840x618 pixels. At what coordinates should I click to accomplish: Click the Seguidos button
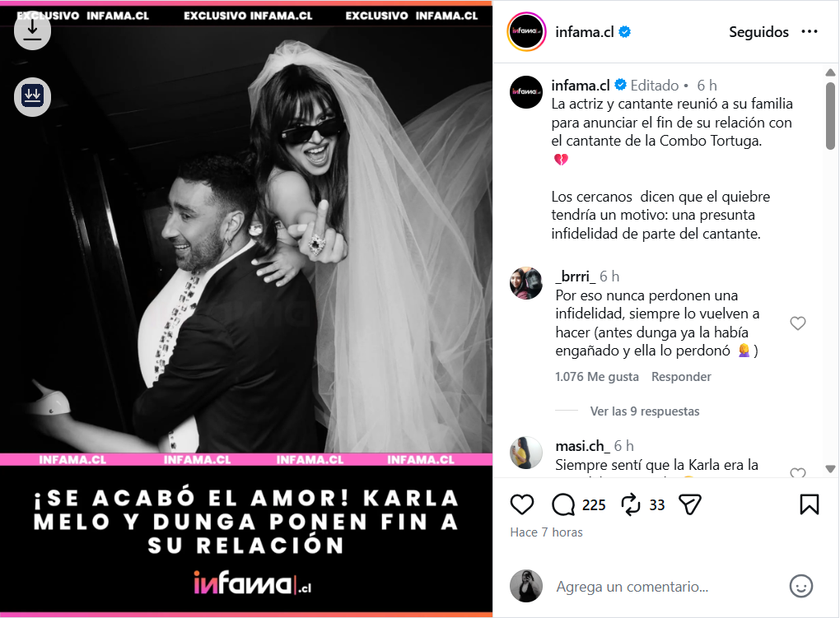click(758, 32)
